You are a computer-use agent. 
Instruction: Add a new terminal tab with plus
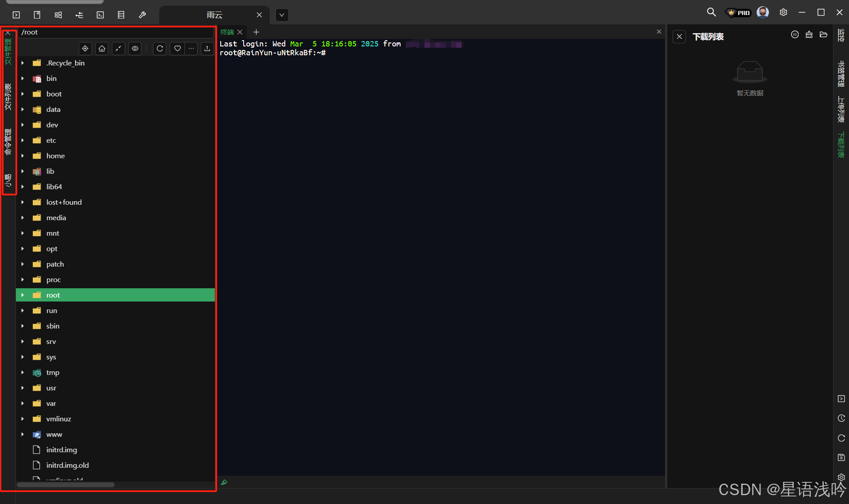click(256, 32)
